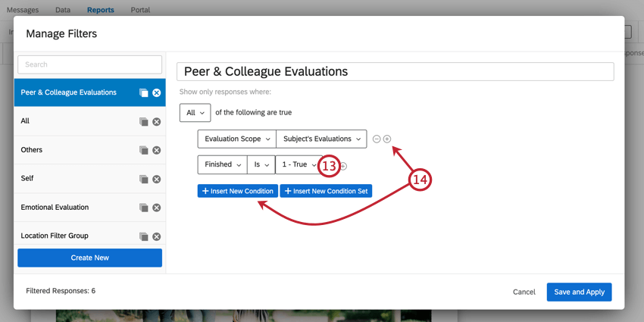Expand the Subject's Evaluations dropdown
This screenshot has height=322, width=644.
coord(320,139)
